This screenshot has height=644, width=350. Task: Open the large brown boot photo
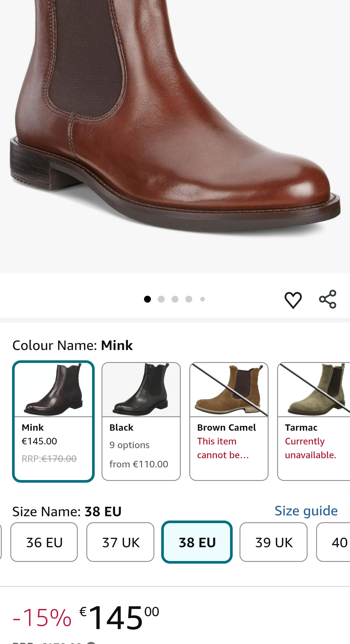click(x=175, y=129)
